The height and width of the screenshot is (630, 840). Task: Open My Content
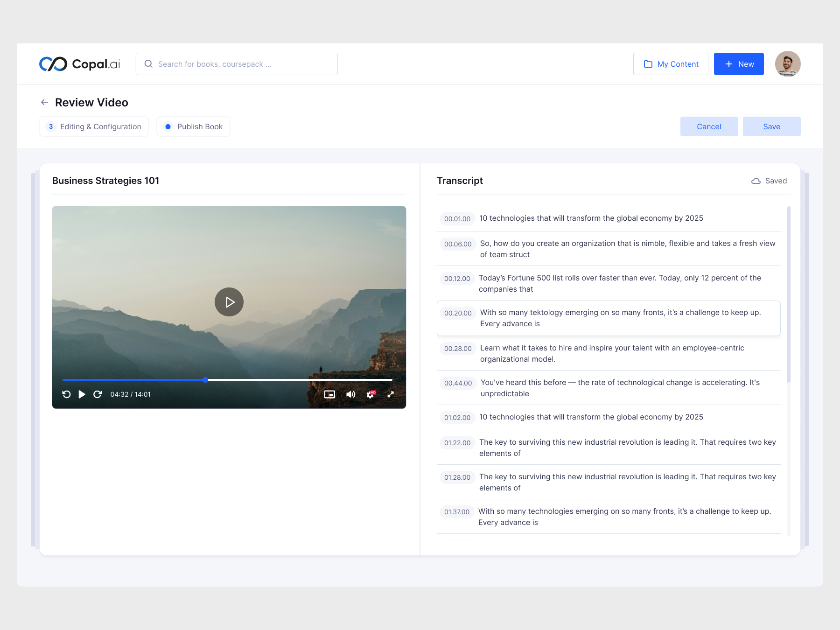[x=671, y=64]
